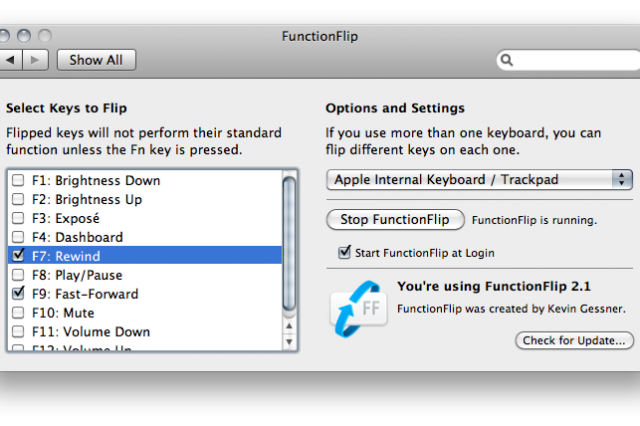640x426 pixels.
Task: Toggle Start FunctionFlip at Login
Action: coord(346,253)
